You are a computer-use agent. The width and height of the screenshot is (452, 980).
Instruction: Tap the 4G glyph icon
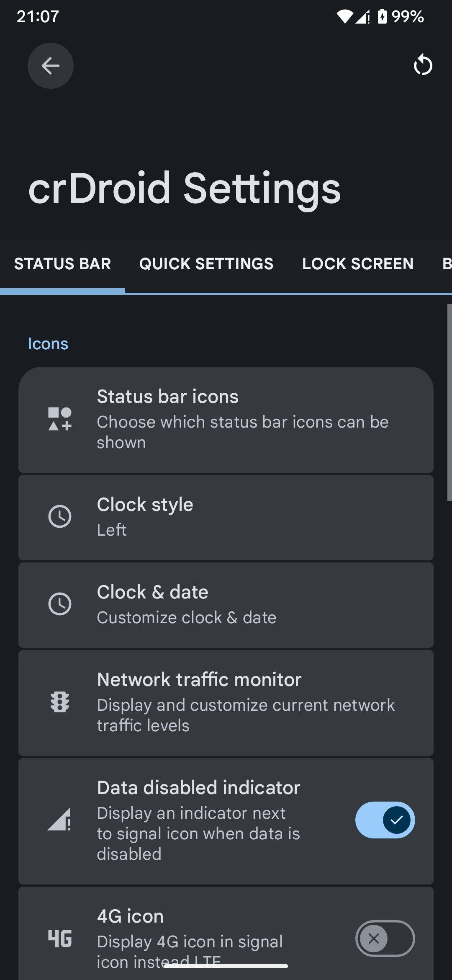pos(60,939)
